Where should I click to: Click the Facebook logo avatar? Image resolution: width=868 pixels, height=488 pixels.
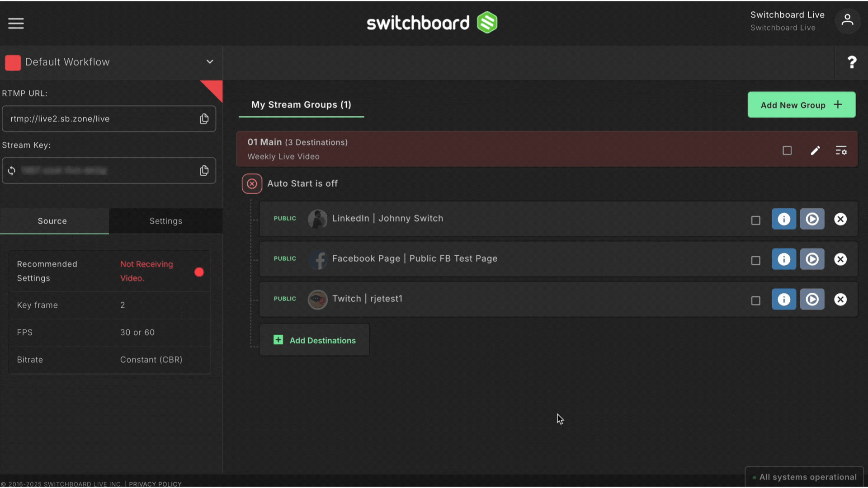point(317,259)
